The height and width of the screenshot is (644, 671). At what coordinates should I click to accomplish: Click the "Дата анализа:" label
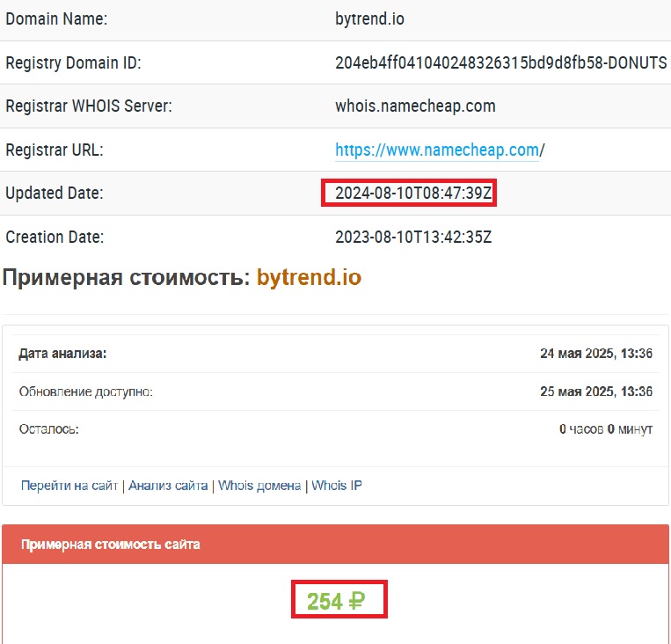pyautogui.click(x=62, y=354)
